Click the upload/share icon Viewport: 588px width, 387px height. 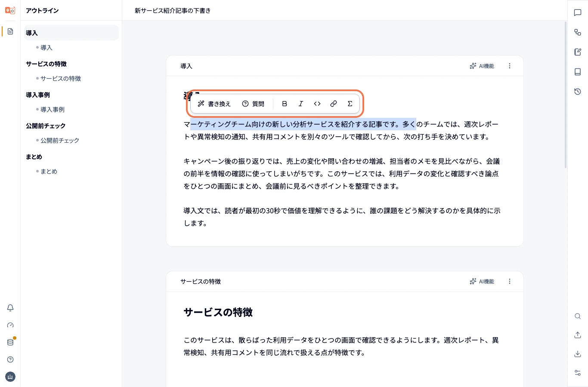click(x=578, y=335)
